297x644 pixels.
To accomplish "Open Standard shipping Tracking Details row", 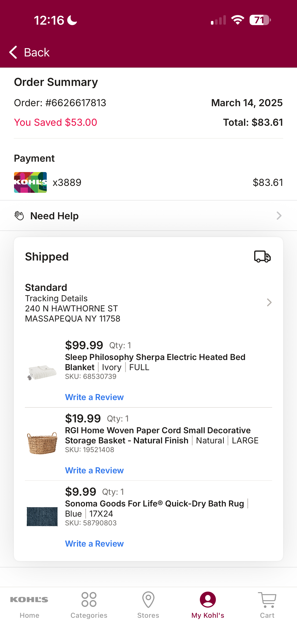I will (x=148, y=303).
